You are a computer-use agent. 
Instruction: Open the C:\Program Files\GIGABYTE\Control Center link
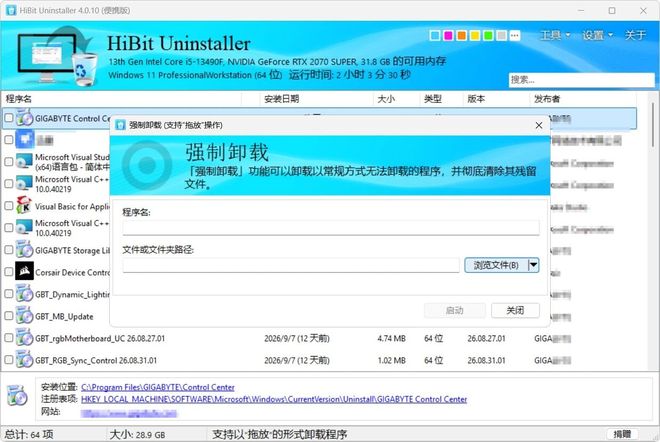pos(158,387)
